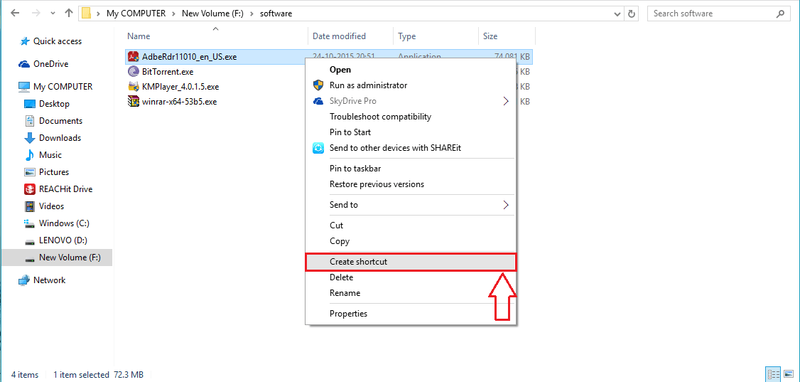The width and height of the screenshot is (800, 382).
Task: Switch to large icons view button
Action: 788,374
